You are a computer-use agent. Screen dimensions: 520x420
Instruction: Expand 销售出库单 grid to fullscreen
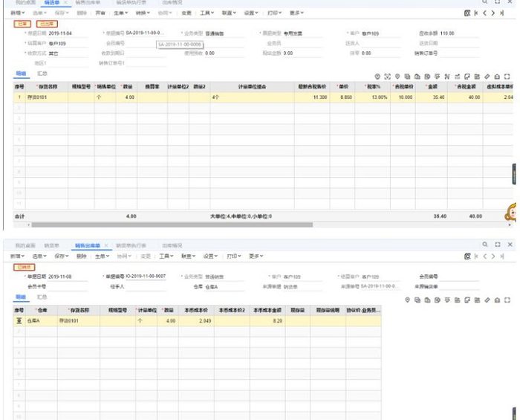(x=507, y=300)
